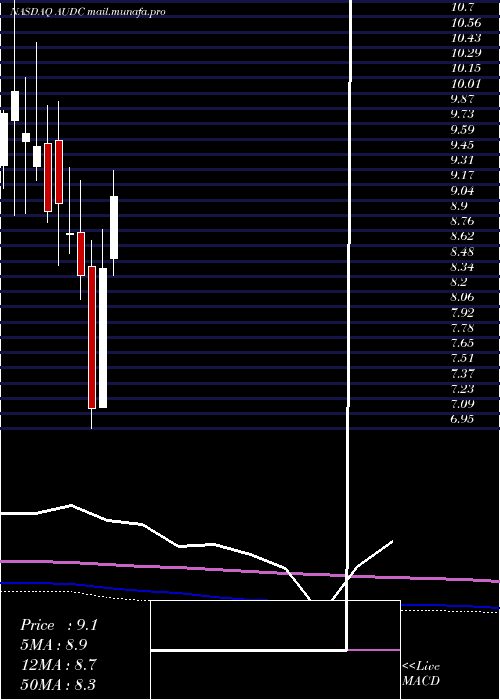Click the tallest red candlestick body
Viewport: 500px width, 700px height.
[x=92, y=337]
